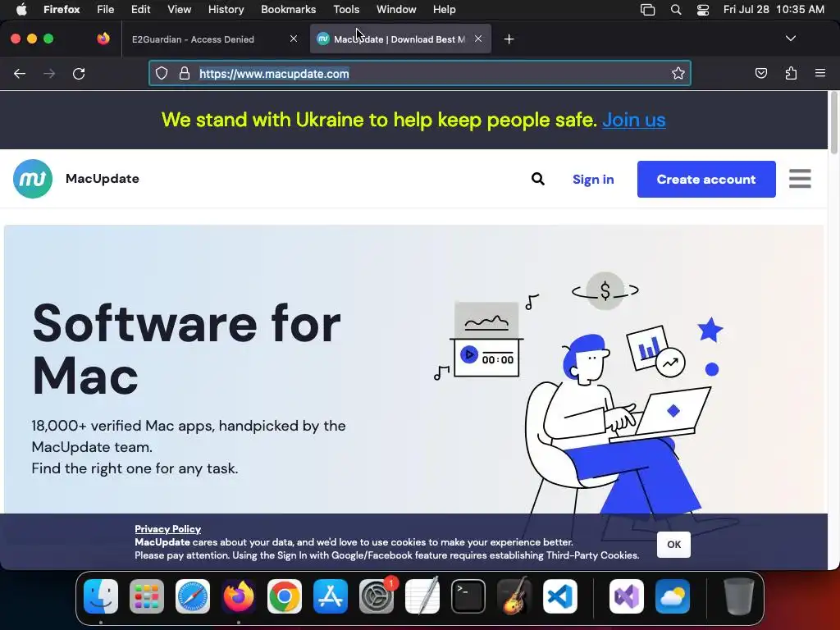
Task: Open Control Center in menu bar
Action: [x=703, y=10]
